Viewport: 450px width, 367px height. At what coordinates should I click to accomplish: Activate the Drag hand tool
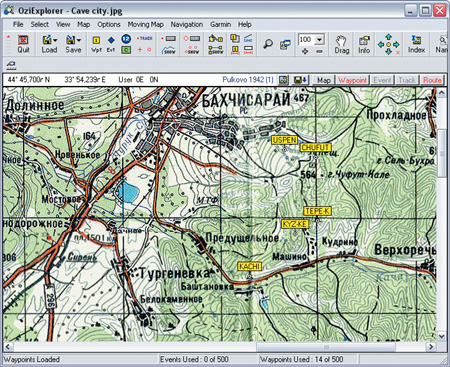click(x=342, y=44)
